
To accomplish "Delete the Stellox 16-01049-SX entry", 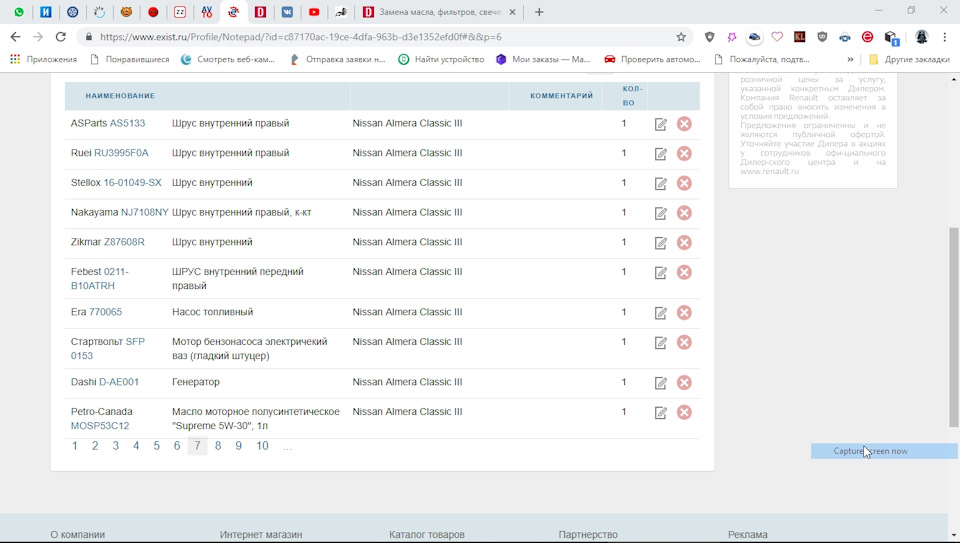I will click(x=684, y=183).
